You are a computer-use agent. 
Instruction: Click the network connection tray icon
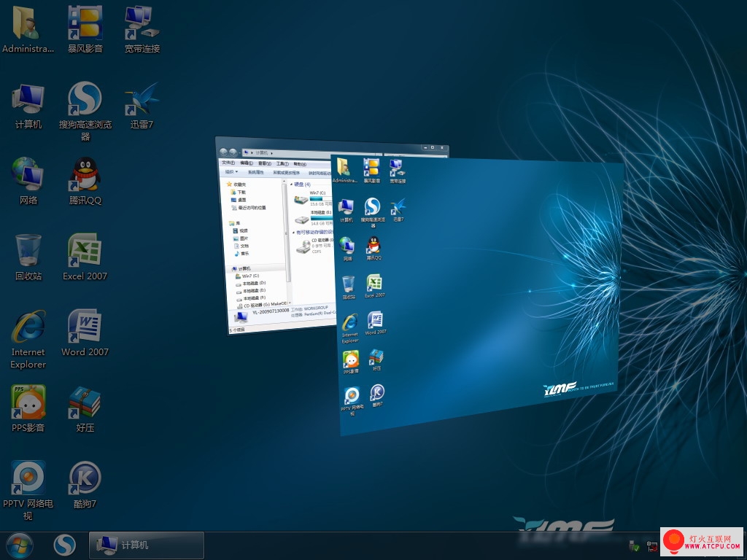pyautogui.click(x=651, y=545)
